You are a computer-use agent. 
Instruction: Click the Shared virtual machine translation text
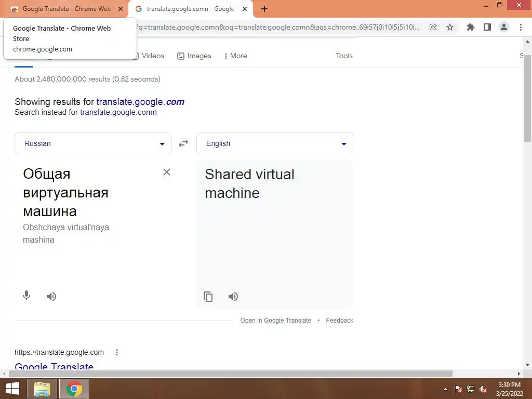pyautogui.click(x=249, y=183)
